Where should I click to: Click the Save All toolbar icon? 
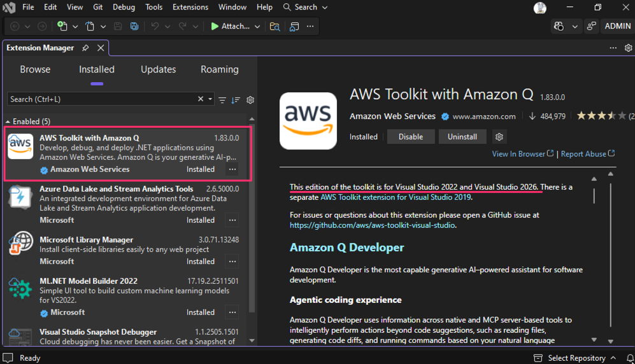[134, 26]
